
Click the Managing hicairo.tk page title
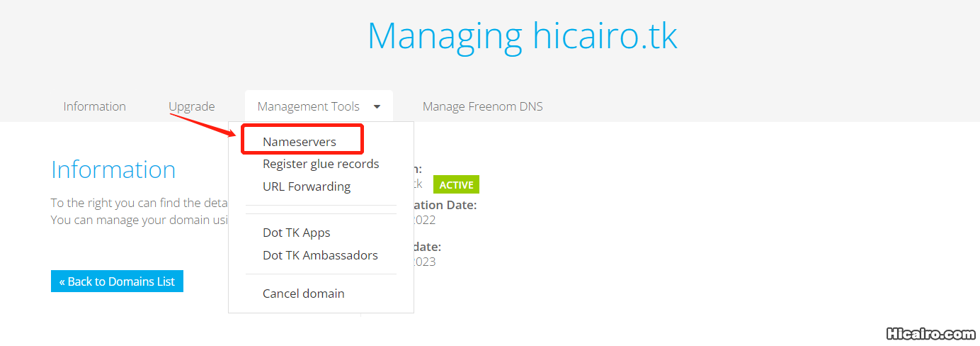coord(522,35)
